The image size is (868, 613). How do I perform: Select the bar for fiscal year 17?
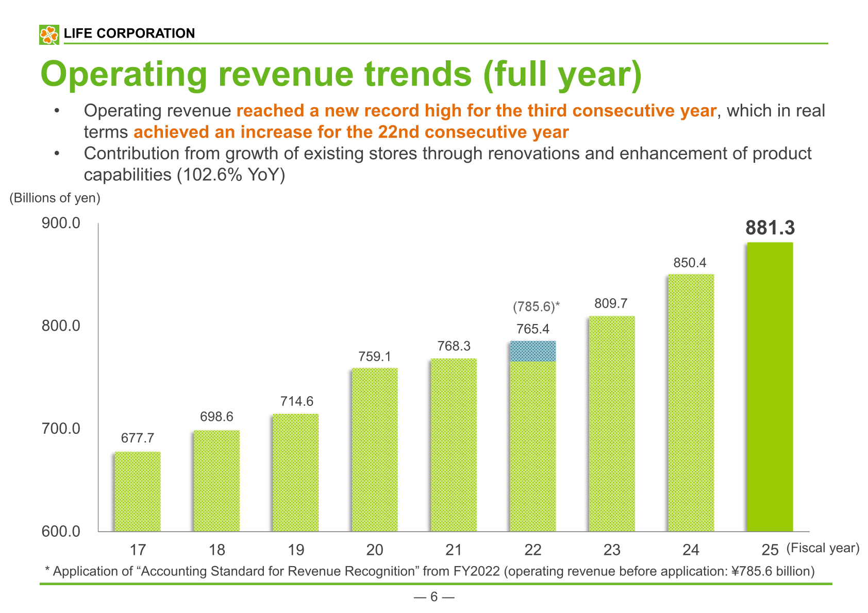point(138,491)
